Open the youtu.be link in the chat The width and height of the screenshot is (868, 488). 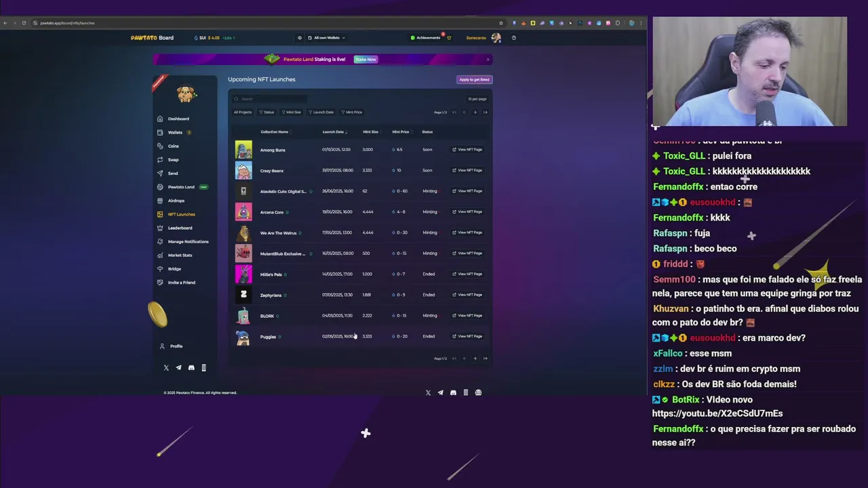click(717, 413)
